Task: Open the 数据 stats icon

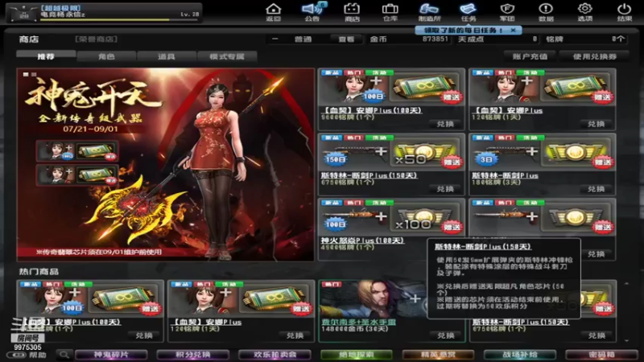Action: tap(546, 12)
